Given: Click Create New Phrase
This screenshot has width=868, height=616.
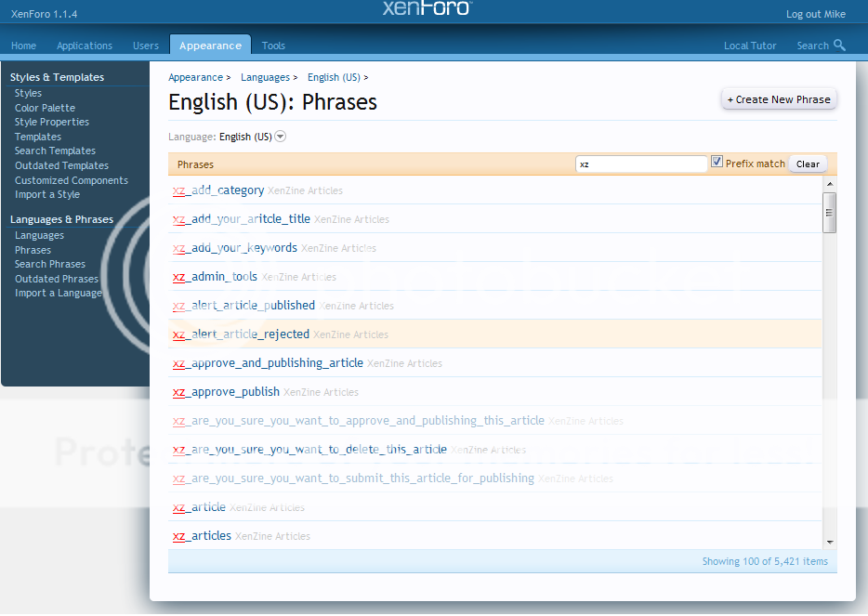Looking at the screenshot, I should tap(778, 98).
